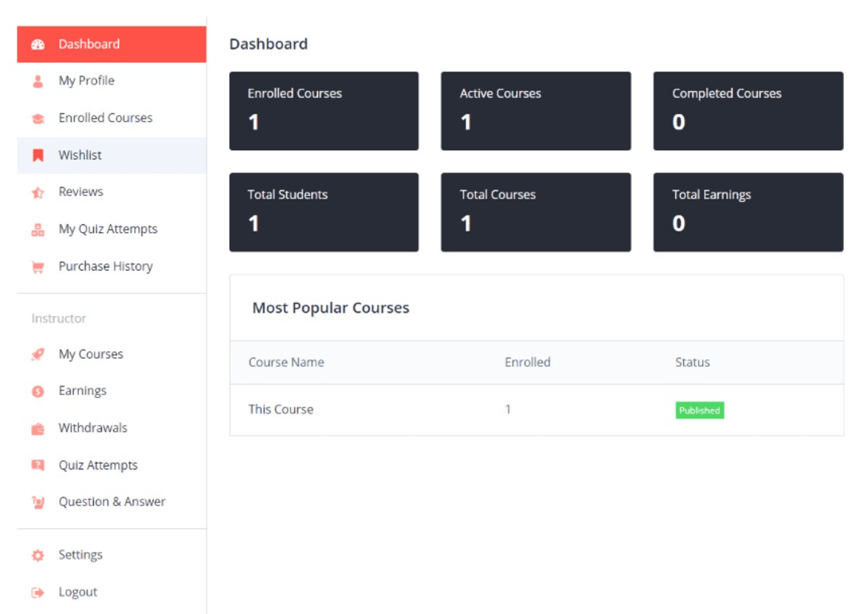Image resolution: width=868 pixels, height=614 pixels.
Task: Select the Dashboard pie-chart icon
Action: tap(38, 43)
